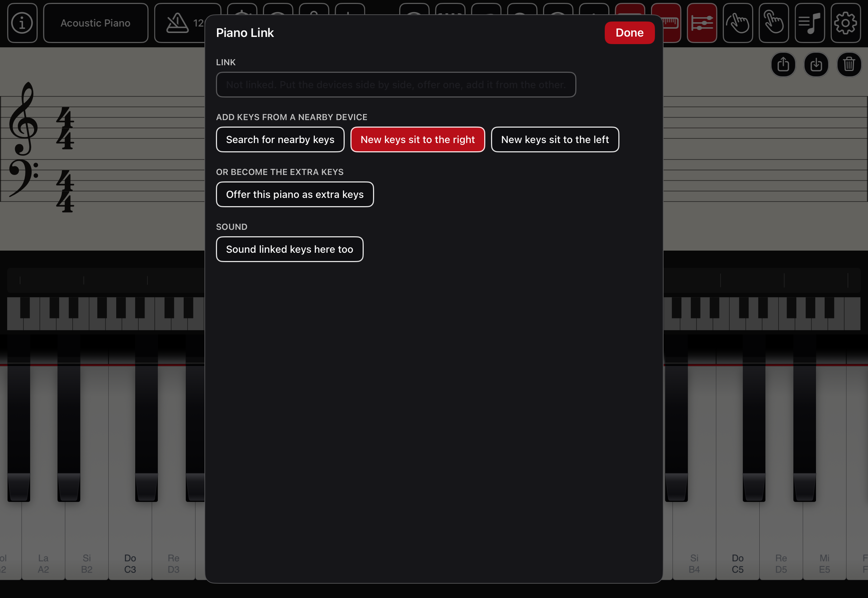Tap the Do C3 piano key
The image size is (868, 598).
(130, 540)
